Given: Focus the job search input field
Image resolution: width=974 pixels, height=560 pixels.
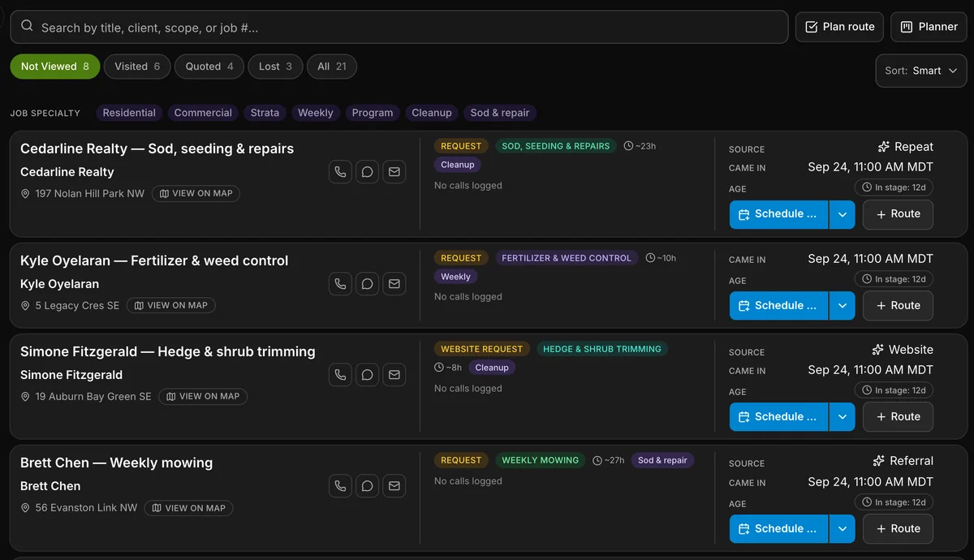Looking at the screenshot, I should coord(399,27).
